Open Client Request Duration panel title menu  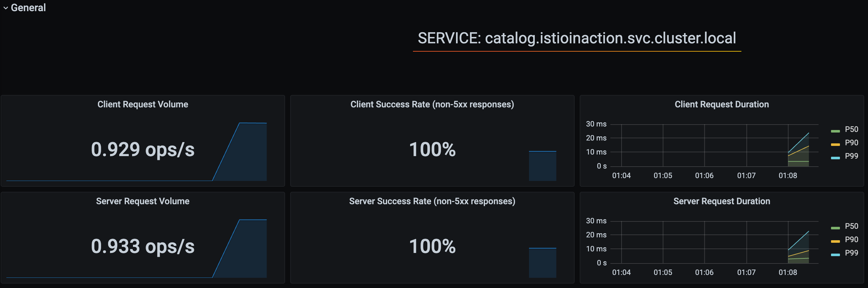coord(722,104)
